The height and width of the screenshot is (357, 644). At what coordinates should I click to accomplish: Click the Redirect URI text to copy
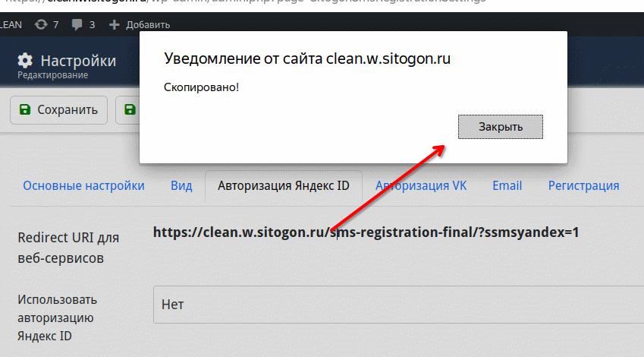pos(366,232)
